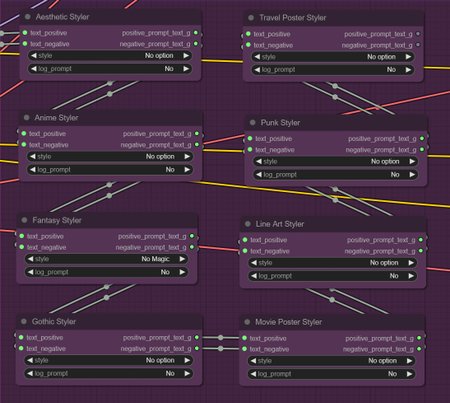
Task: Select the Anime Styler node title bar
Action: (x=110, y=118)
